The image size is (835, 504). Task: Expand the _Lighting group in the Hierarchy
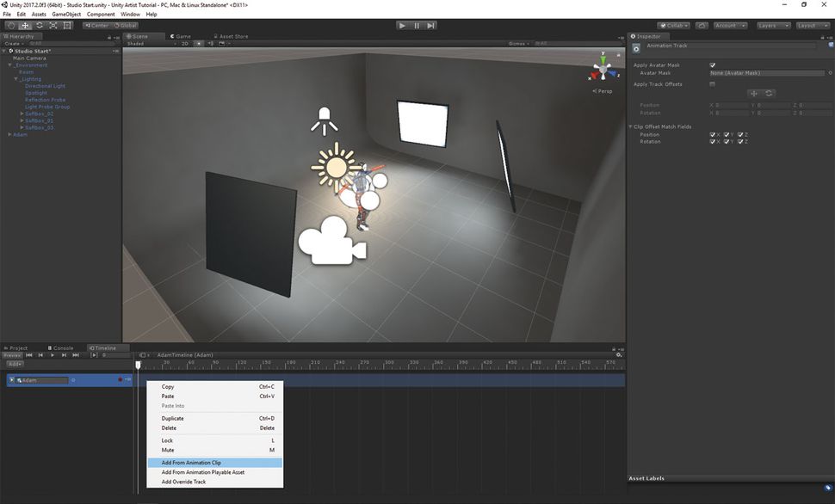coord(15,78)
